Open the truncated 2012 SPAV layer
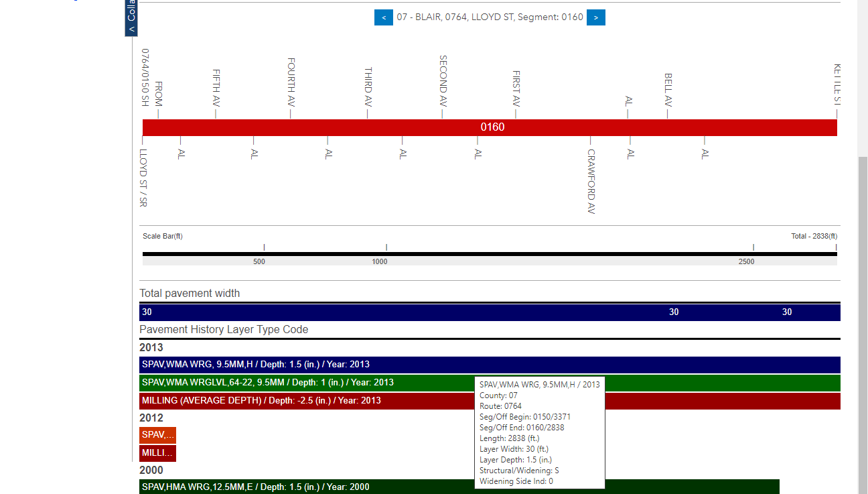868x494 pixels. click(157, 435)
